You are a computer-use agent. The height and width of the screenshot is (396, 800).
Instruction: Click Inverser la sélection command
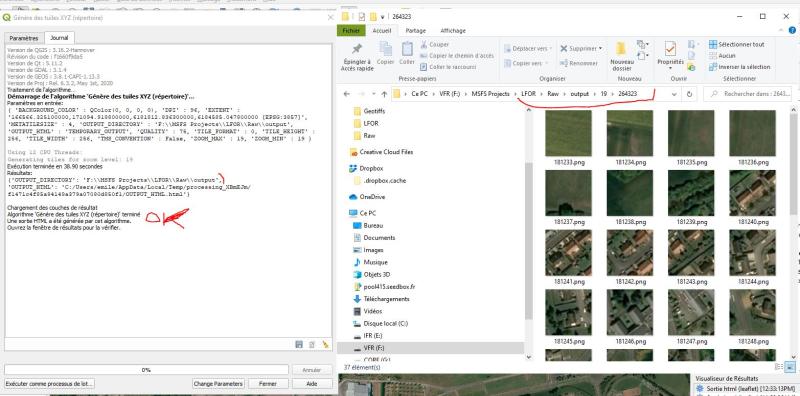[x=739, y=67]
